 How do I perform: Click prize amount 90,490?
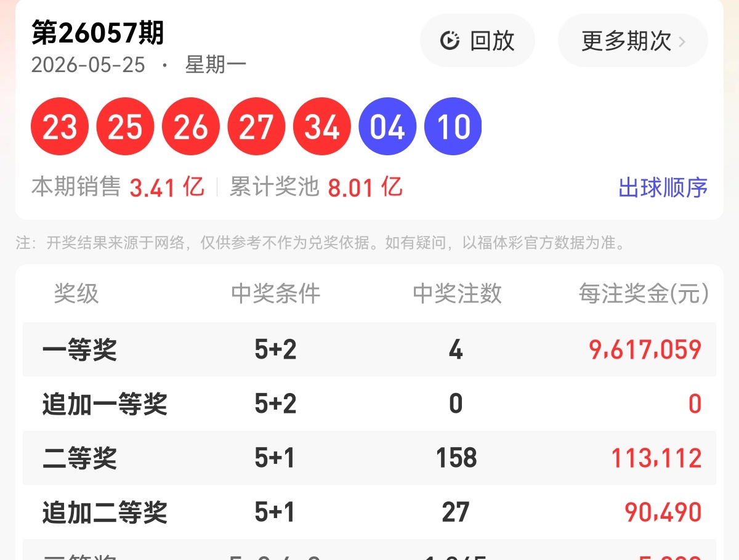pos(663,513)
